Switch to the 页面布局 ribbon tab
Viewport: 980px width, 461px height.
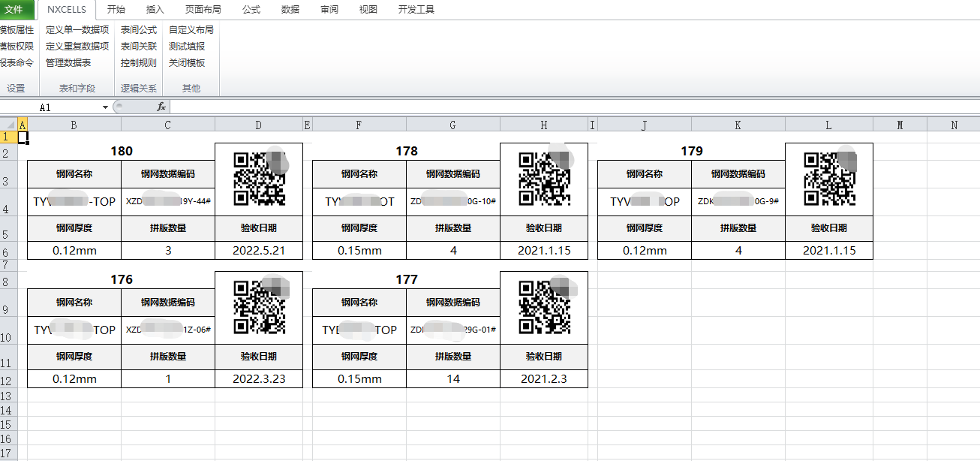pyautogui.click(x=203, y=10)
